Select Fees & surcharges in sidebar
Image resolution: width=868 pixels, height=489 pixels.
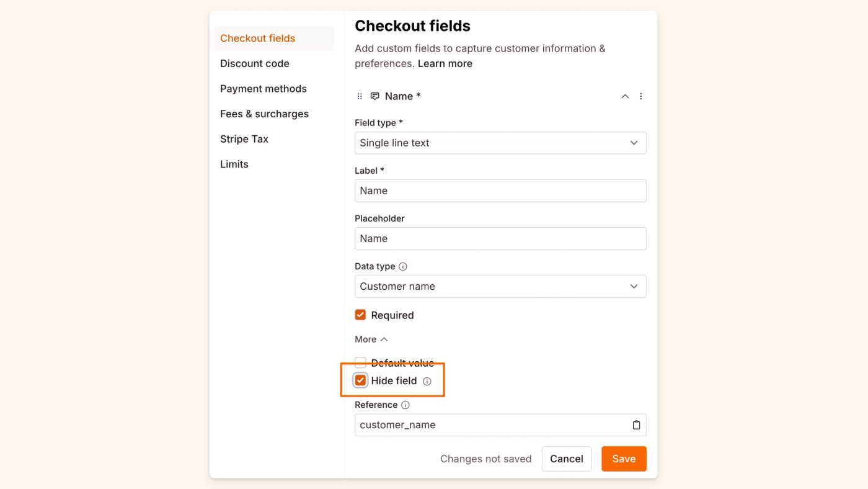pos(264,114)
